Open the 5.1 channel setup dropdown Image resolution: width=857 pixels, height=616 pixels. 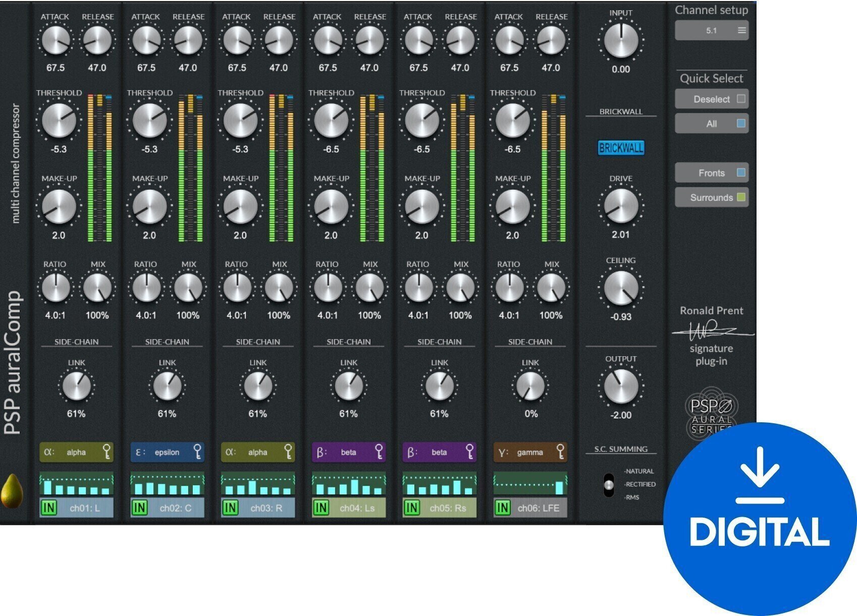pyautogui.click(x=712, y=30)
